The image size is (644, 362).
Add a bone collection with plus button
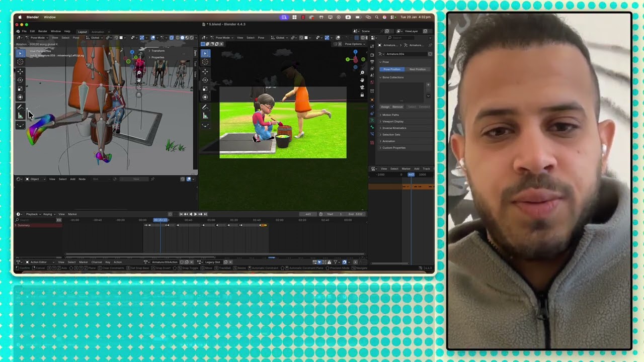coord(428,84)
